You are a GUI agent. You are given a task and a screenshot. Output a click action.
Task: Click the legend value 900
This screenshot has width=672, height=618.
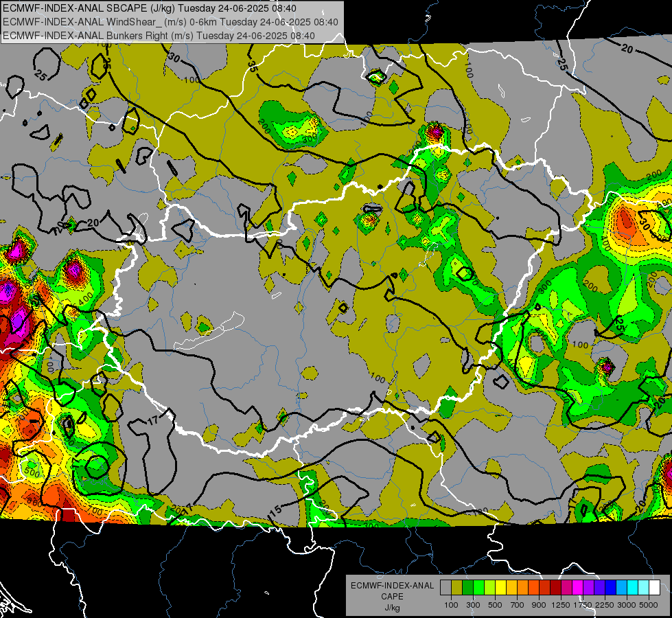(x=539, y=605)
